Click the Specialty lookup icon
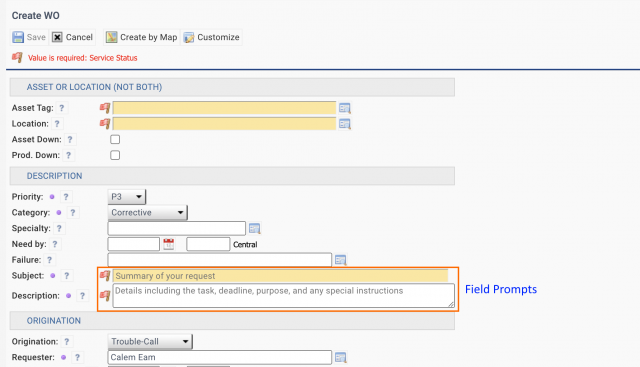640x367 pixels. pos(255,229)
